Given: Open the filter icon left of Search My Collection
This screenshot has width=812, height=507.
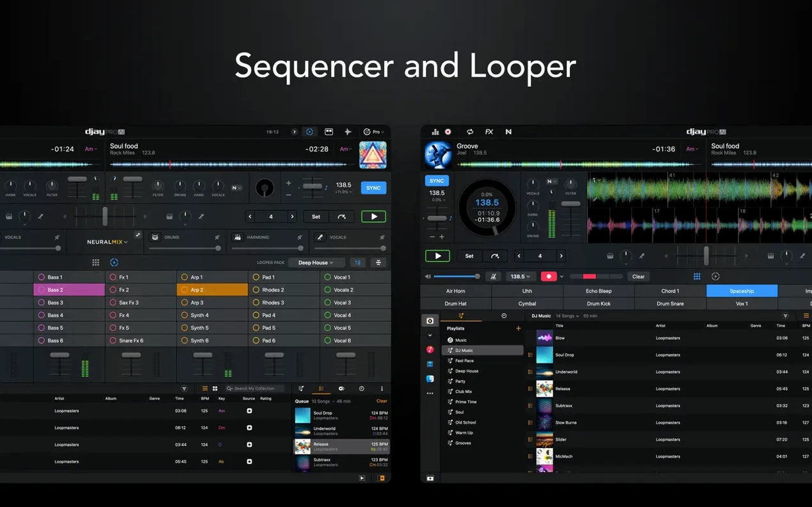Looking at the screenshot, I should [x=184, y=388].
